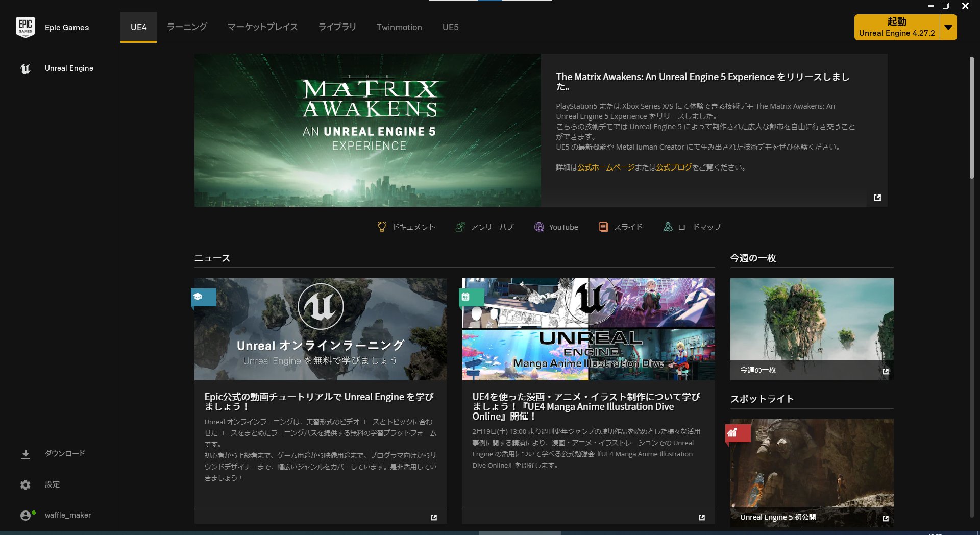
Task: Switch to the Twinmotion tab
Action: click(399, 27)
